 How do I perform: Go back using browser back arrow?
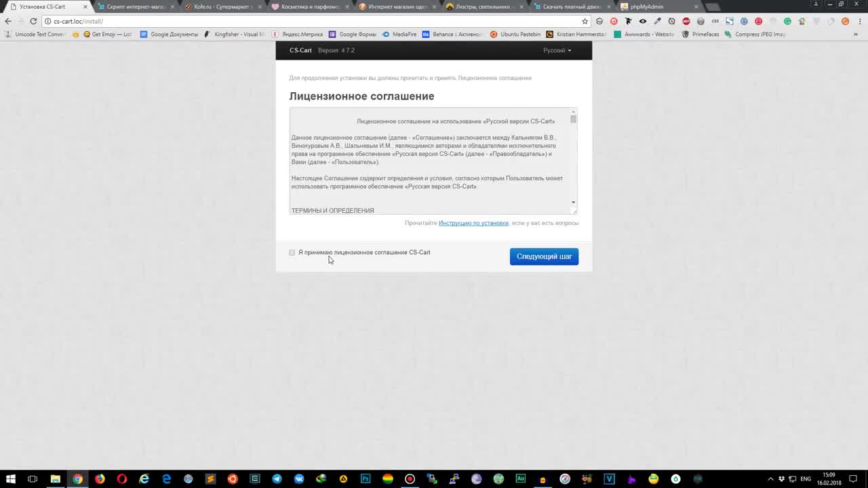tap(8, 21)
